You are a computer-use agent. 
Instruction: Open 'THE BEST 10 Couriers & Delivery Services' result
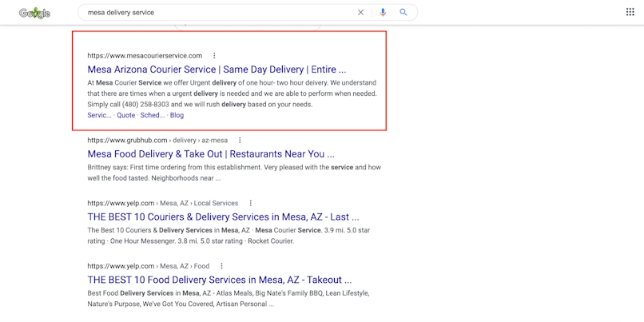tap(224, 217)
